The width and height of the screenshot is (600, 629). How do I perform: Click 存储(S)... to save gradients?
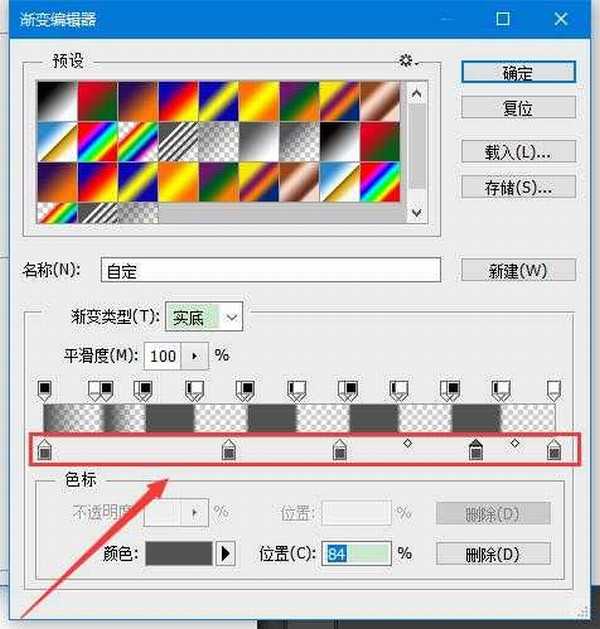(x=518, y=186)
